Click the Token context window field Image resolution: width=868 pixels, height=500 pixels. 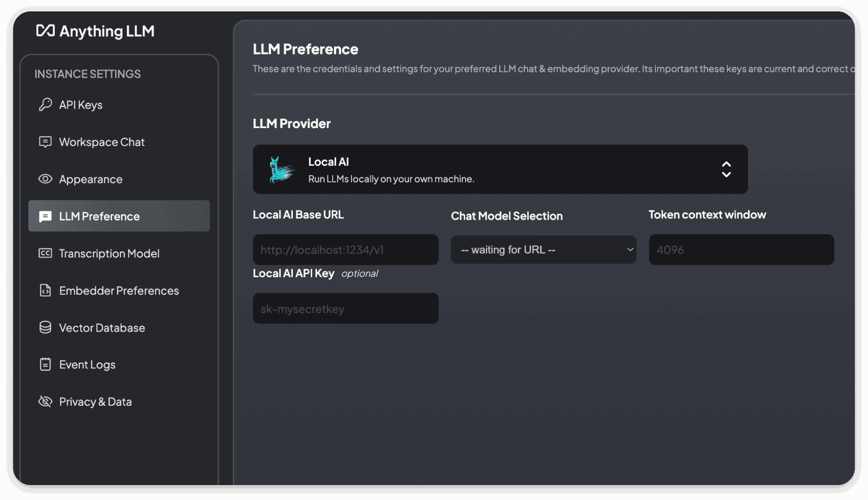[x=741, y=250]
